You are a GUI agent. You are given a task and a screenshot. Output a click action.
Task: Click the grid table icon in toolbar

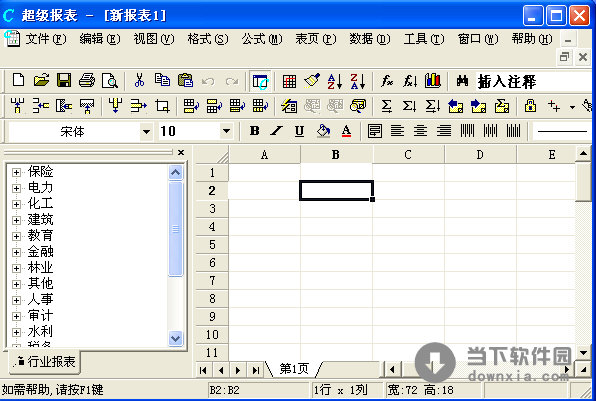tap(289, 81)
